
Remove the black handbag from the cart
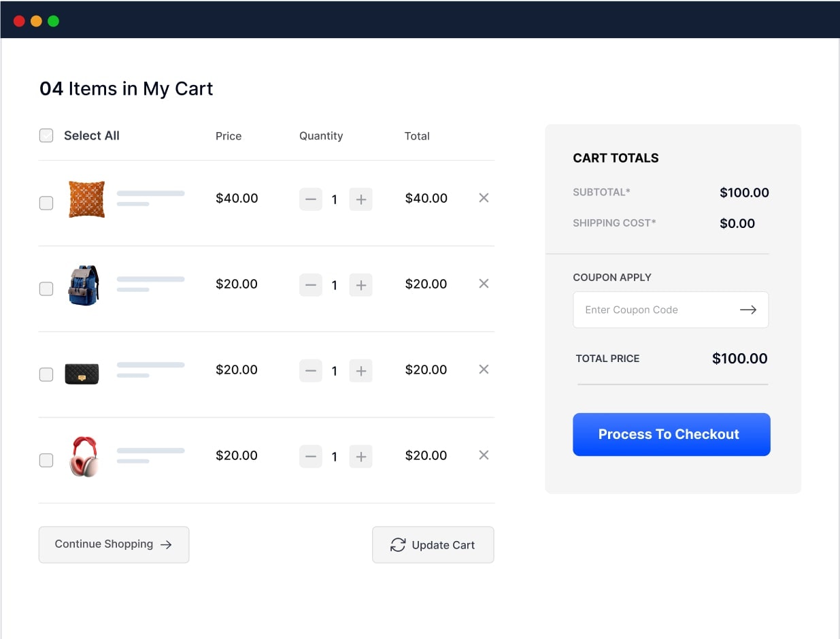point(484,370)
